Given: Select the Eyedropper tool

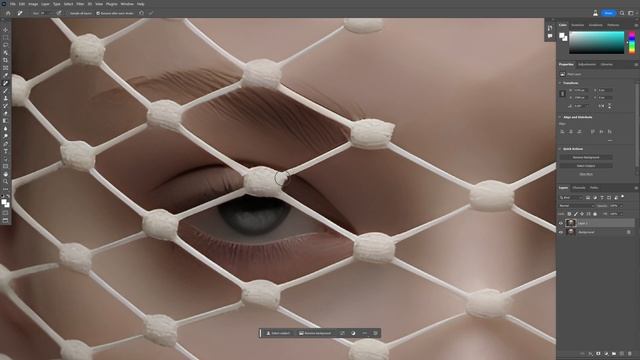Looking at the screenshot, I should [x=5, y=76].
